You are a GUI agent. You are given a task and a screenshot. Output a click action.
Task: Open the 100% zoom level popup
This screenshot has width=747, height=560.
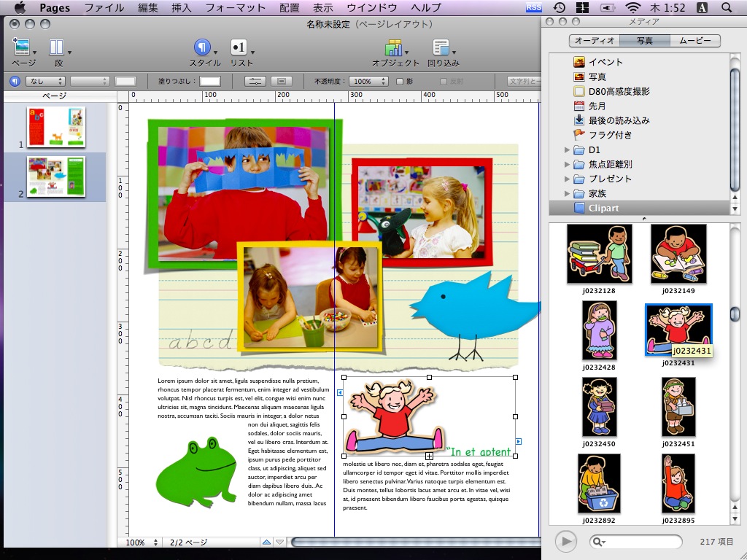[142, 542]
